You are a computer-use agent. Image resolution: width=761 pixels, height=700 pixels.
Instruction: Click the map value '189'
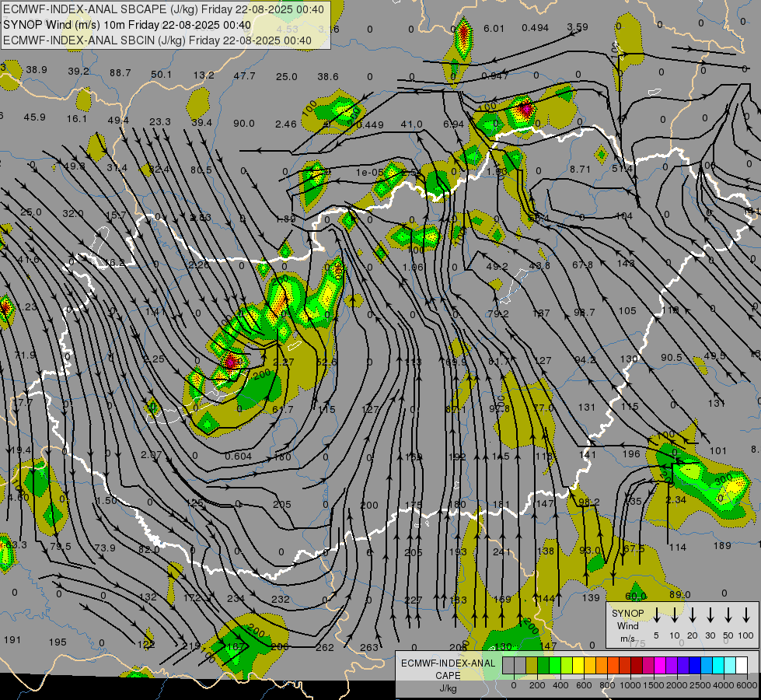coord(722,546)
